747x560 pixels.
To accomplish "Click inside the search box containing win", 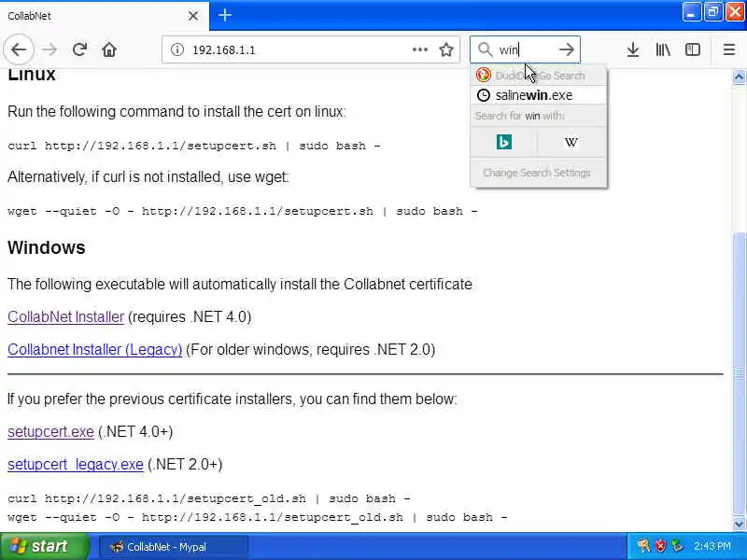I will pos(524,49).
